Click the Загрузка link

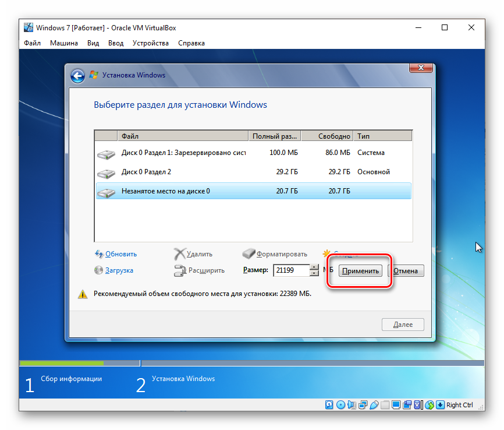click(119, 270)
